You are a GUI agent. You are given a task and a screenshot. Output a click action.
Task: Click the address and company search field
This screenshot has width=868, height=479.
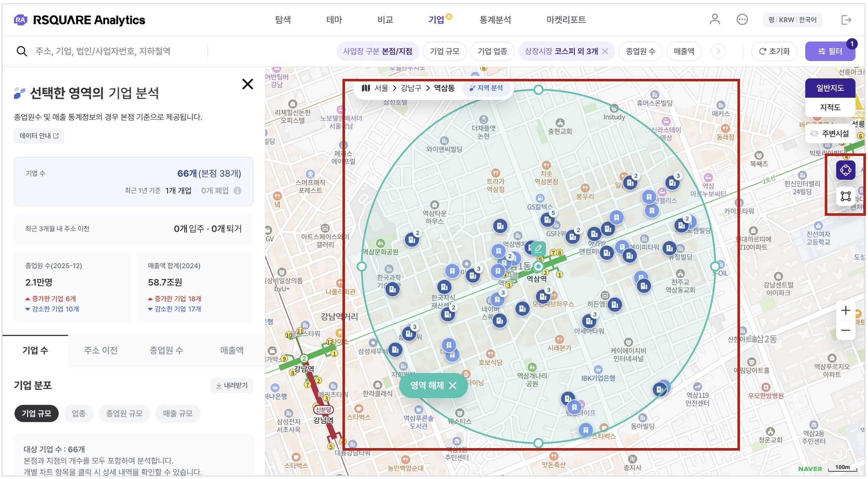(103, 51)
